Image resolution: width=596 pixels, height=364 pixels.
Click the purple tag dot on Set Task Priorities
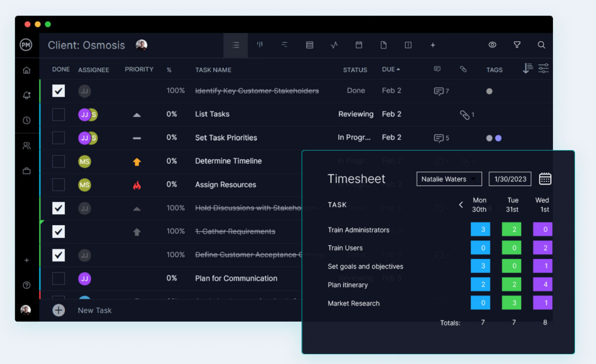[498, 138]
